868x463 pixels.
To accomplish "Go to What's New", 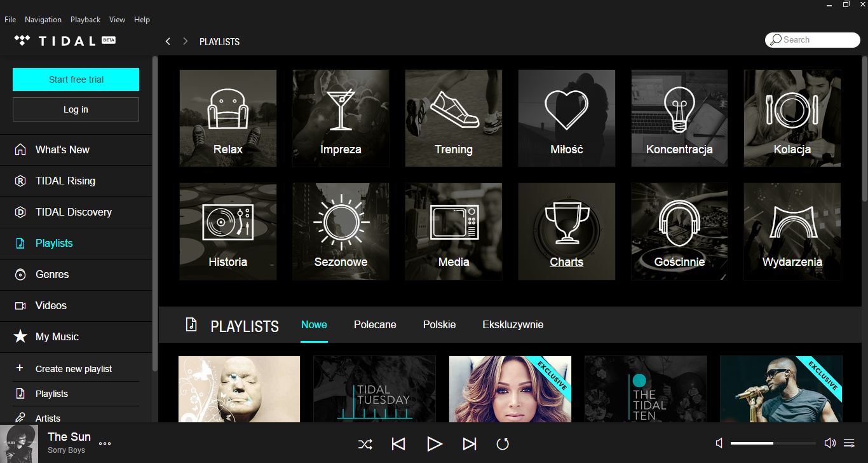I will (x=76, y=150).
